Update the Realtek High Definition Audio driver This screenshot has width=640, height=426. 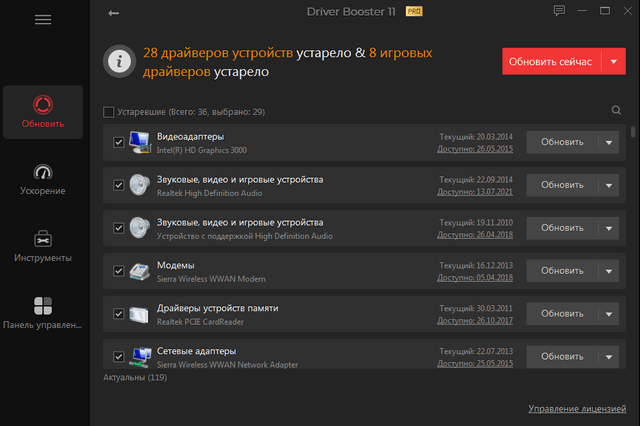[x=562, y=185]
